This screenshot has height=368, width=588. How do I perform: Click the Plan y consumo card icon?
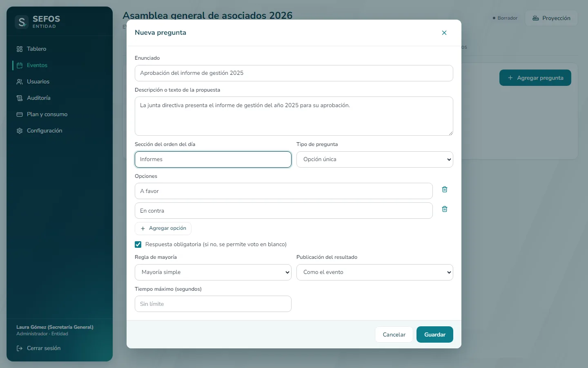click(x=20, y=114)
